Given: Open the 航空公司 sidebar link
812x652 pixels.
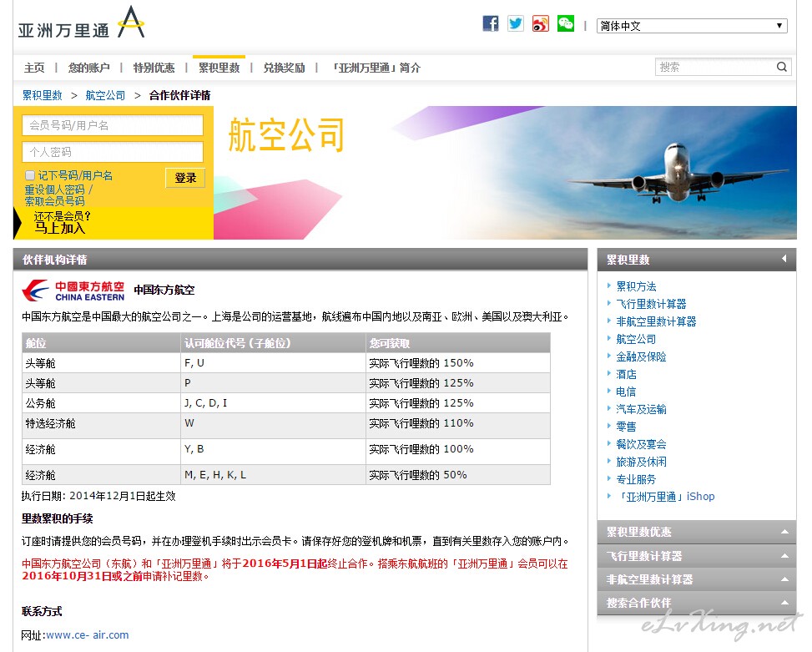Looking at the screenshot, I should click(x=636, y=339).
